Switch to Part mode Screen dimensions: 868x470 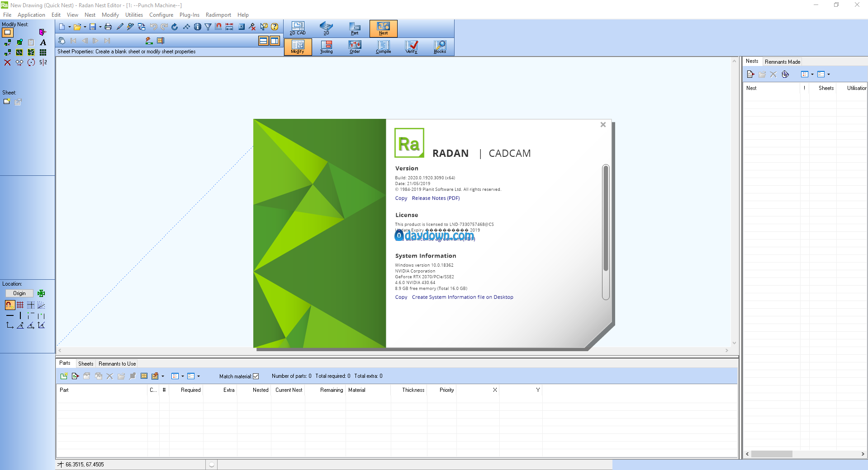pos(355,28)
